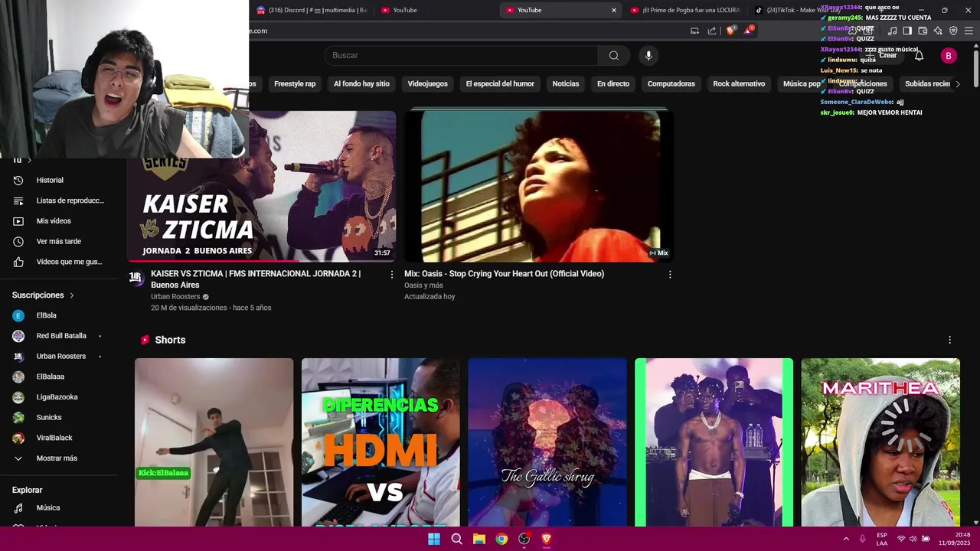Open the Brave Leo AI sparkle icon

pyautogui.click(x=938, y=31)
